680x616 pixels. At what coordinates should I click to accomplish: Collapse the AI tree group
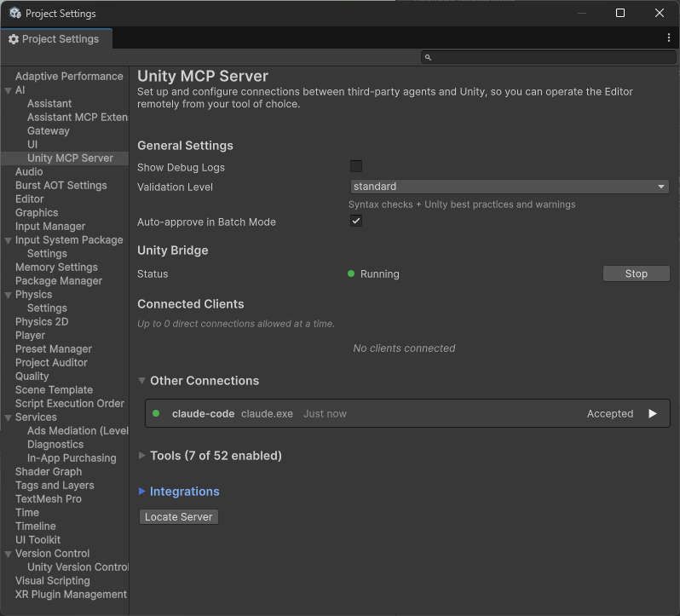coord(8,90)
